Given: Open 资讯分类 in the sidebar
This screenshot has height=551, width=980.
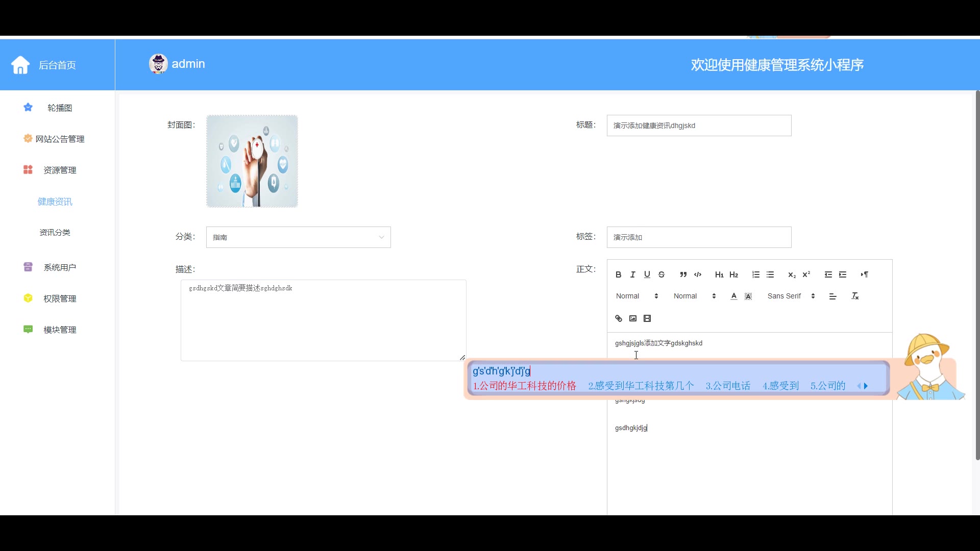Looking at the screenshot, I should (55, 232).
